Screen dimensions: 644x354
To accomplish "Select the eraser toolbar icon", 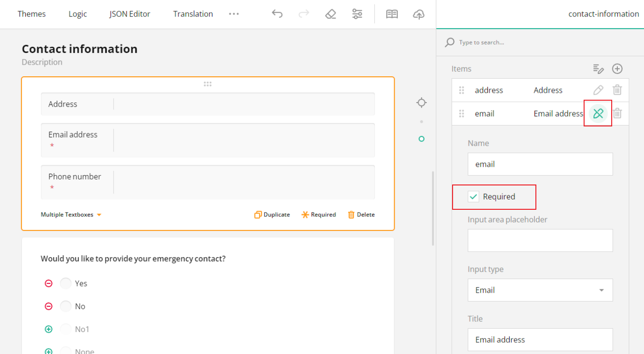I will (330, 14).
